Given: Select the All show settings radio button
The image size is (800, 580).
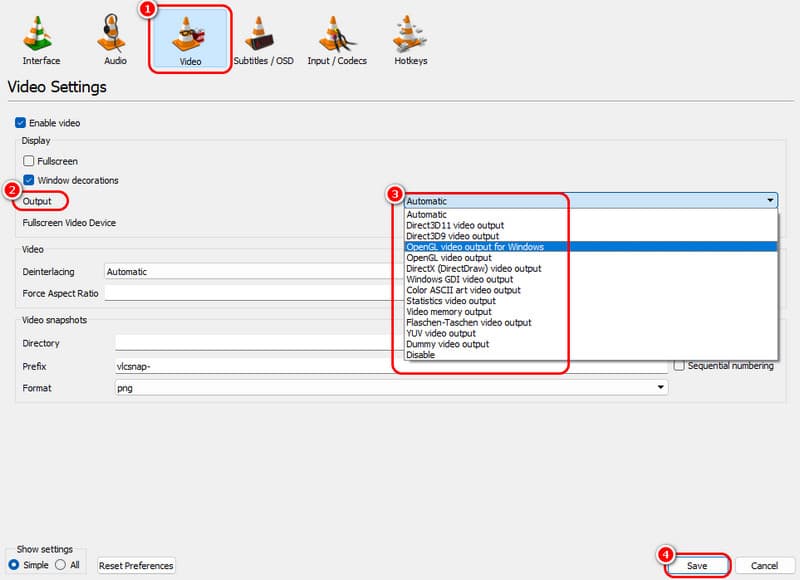Looking at the screenshot, I should click(61, 565).
